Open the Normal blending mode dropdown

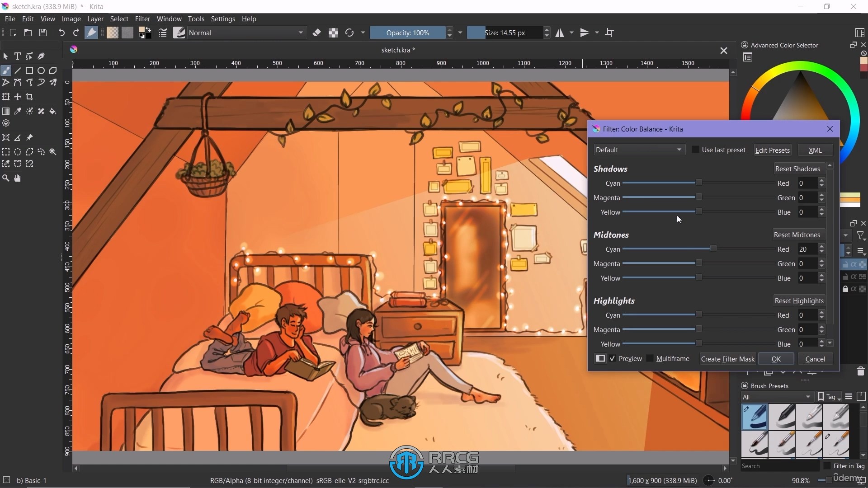[x=247, y=33]
